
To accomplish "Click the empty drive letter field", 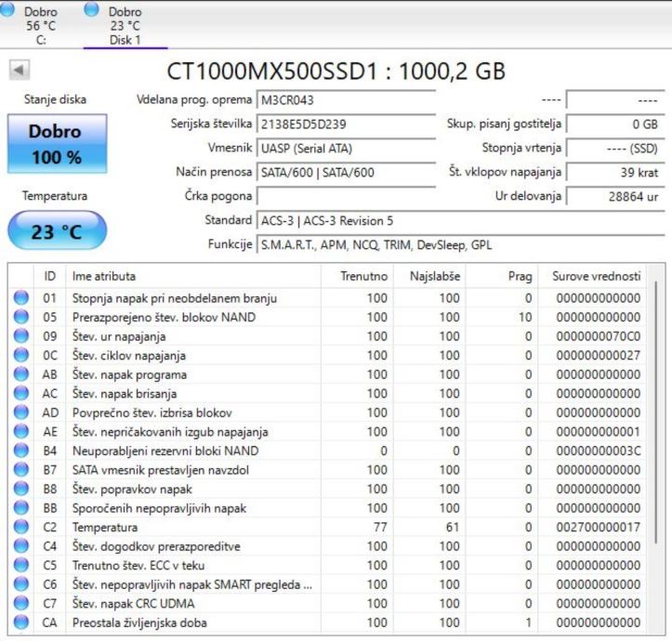I will coord(346,196).
